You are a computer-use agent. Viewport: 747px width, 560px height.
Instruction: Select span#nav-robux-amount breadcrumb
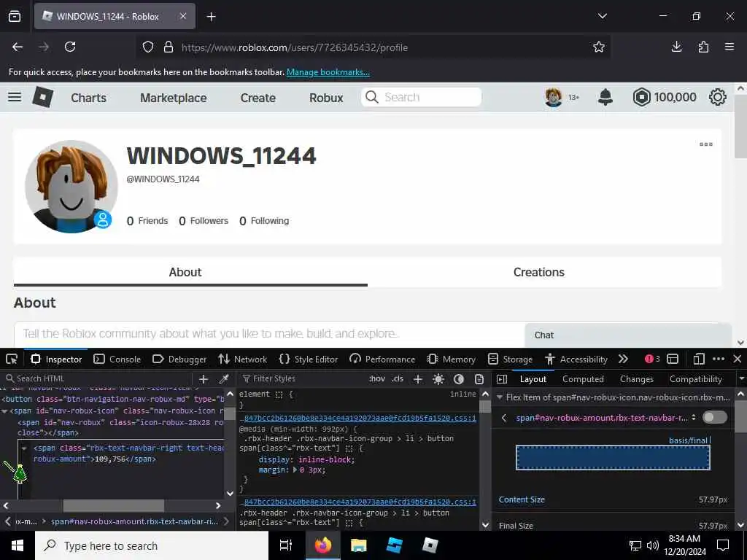[134, 521]
